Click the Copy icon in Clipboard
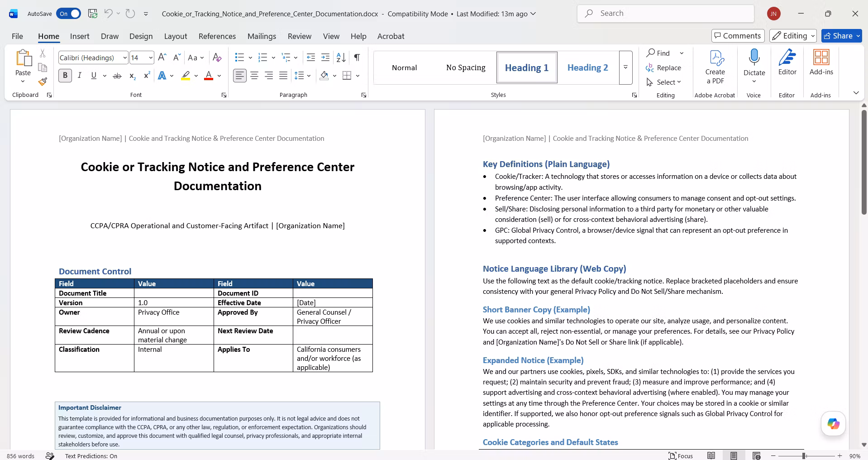Screen dimensions: 868x460 point(43,68)
